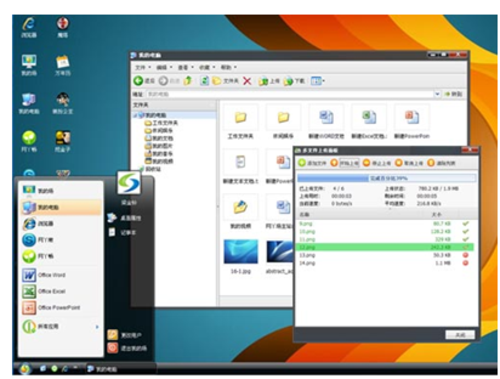500x379 pixels.
Task: Expand the all applications submenu arrow
Action: tap(97, 327)
